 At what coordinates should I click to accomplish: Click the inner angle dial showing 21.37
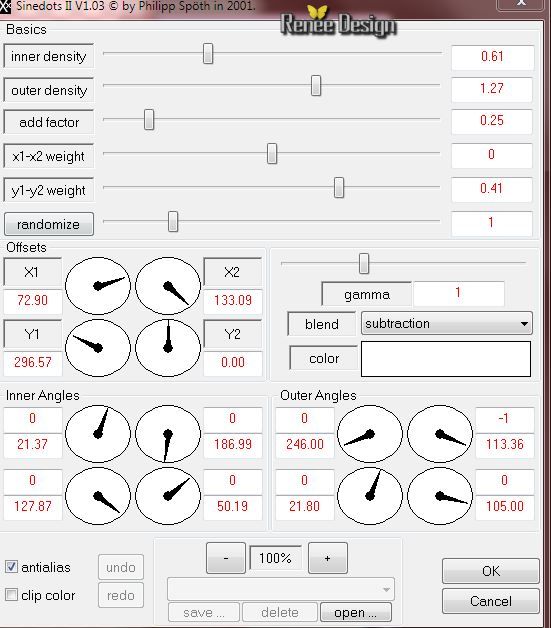click(98, 434)
